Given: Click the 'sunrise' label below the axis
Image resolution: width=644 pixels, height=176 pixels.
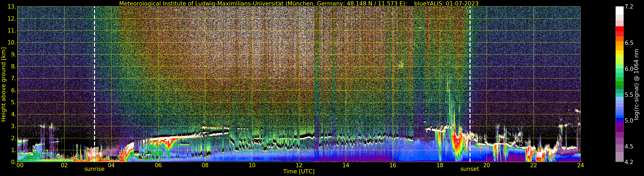Looking at the screenshot, I should click(94, 169).
